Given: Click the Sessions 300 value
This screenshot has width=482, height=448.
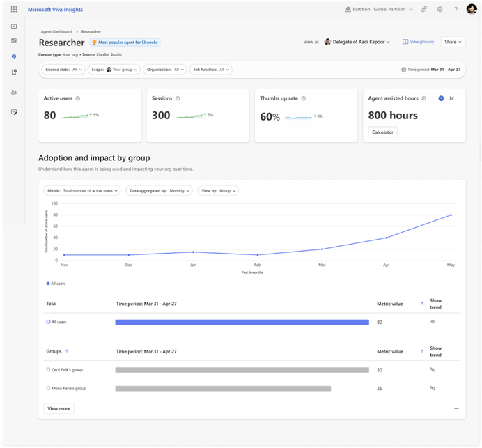Looking at the screenshot, I should click(x=161, y=115).
